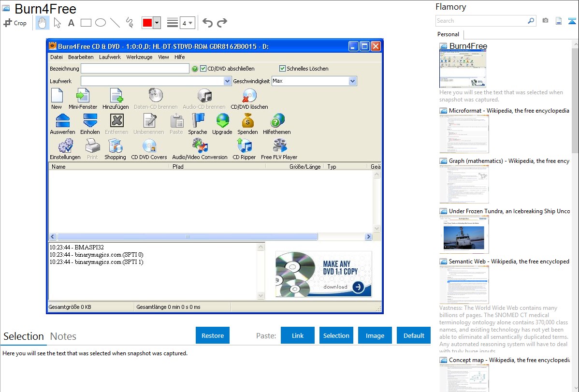Click the horizontal scrollbar of file list
The image size is (579, 392).
pos(187,236)
